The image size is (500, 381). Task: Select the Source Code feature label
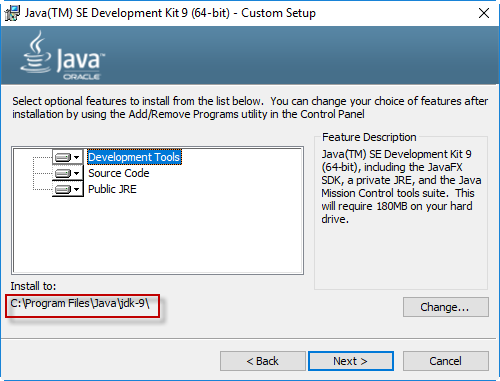(x=119, y=173)
